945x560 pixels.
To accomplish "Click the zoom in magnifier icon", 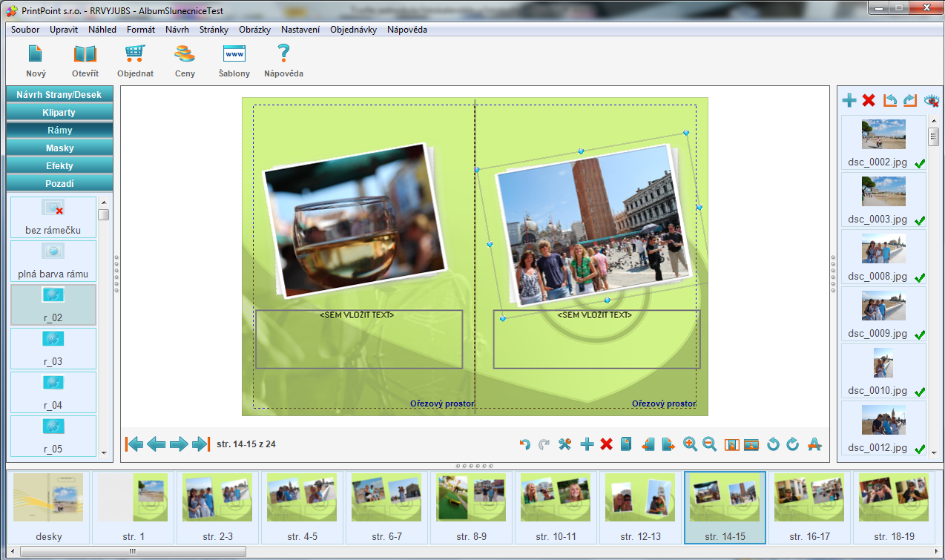I will click(x=690, y=444).
